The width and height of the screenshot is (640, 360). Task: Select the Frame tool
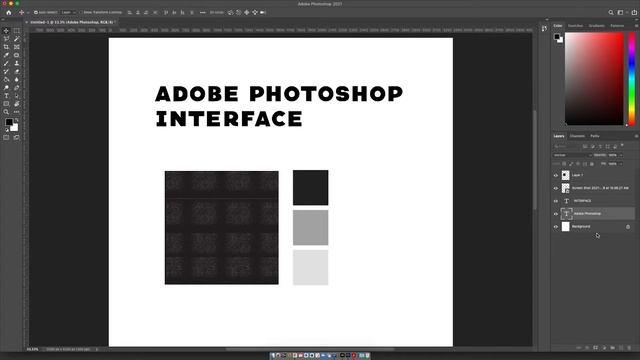(17, 47)
